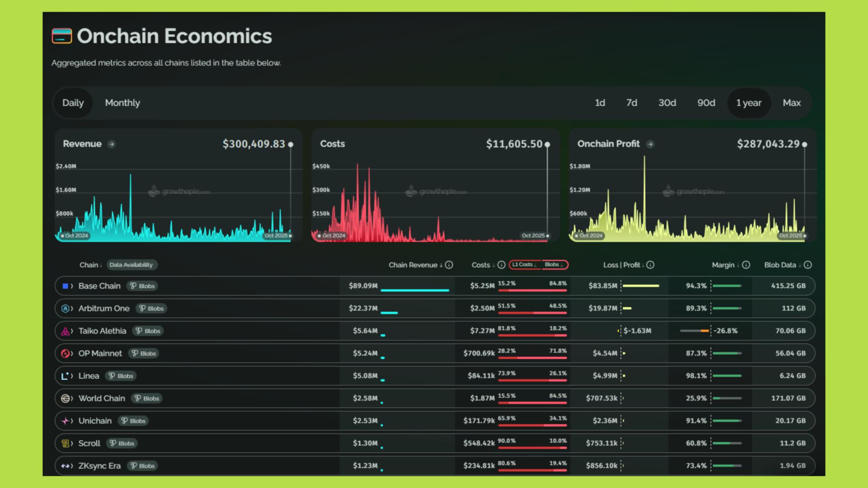
Task: Click the Taiko Alethia chain logo
Action: (65, 331)
